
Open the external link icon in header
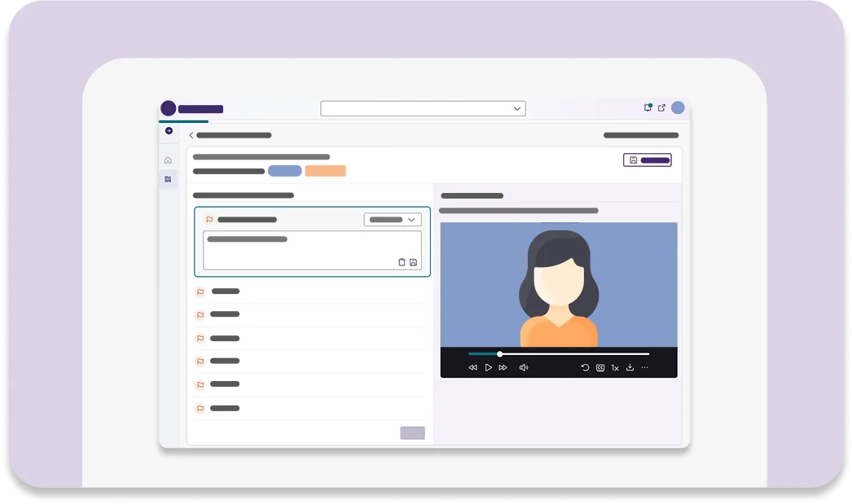[x=661, y=107]
